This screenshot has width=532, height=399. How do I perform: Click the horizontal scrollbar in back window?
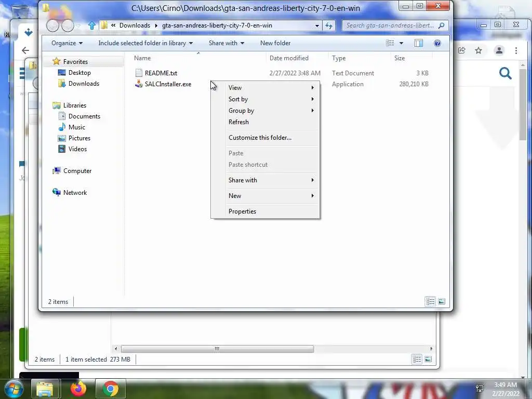(217, 349)
